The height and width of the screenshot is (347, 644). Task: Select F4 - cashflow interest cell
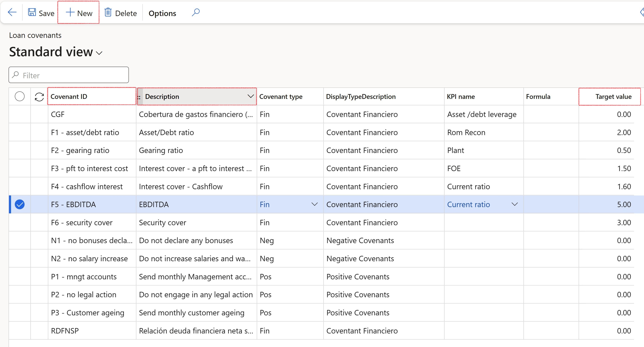click(x=92, y=187)
